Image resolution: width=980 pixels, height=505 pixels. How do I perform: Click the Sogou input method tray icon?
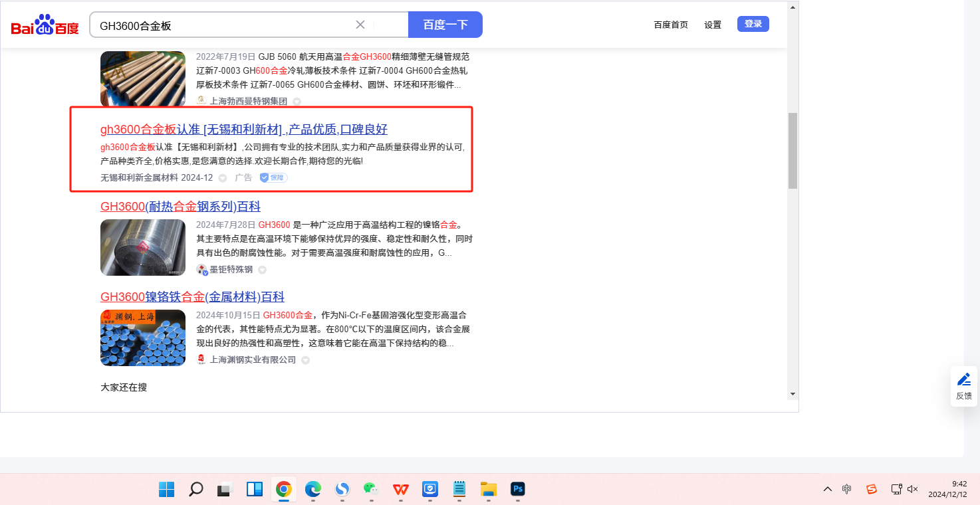pos(871,489)
